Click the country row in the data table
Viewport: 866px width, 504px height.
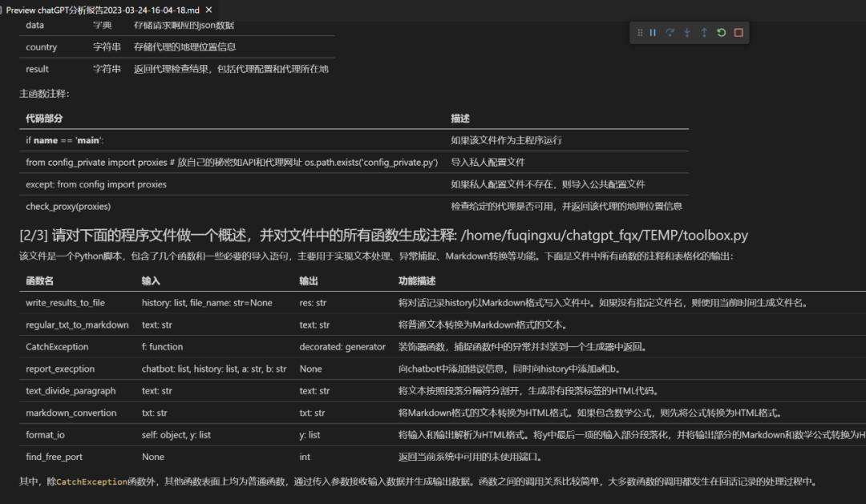pos(41,46)
